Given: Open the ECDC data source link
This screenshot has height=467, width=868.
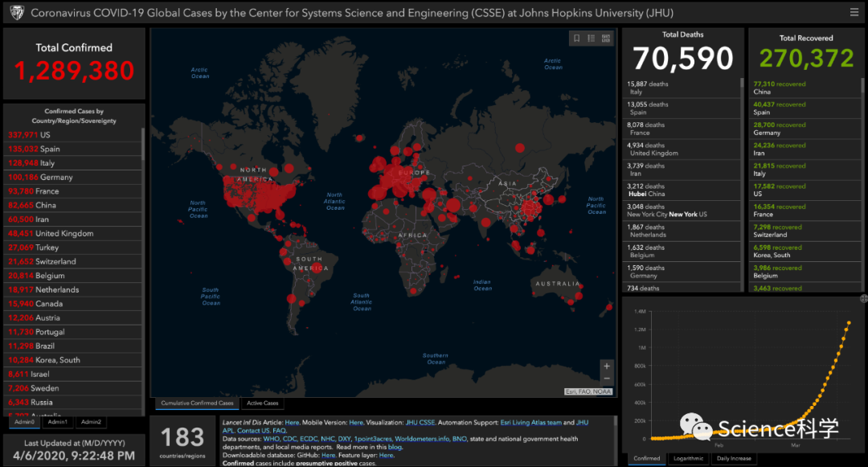Looking at the screenshot, I should pos(309,439).
